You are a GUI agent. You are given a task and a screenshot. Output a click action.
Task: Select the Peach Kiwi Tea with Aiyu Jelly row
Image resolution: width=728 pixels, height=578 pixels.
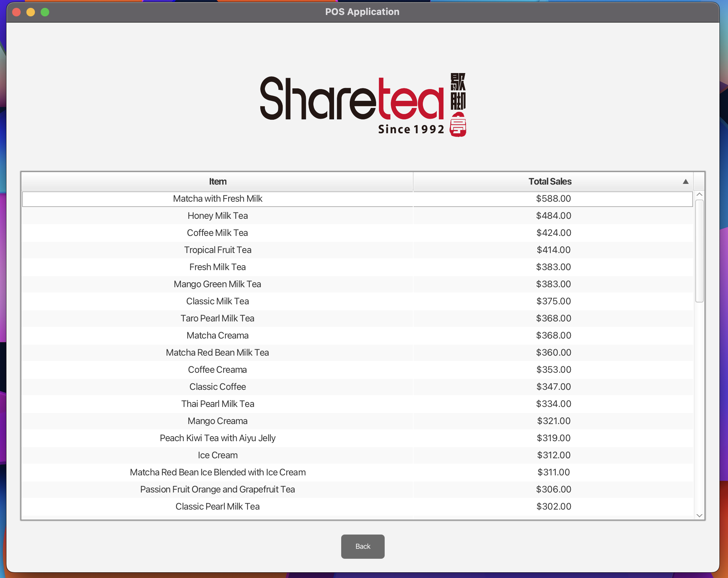click(x=217, y=438)
